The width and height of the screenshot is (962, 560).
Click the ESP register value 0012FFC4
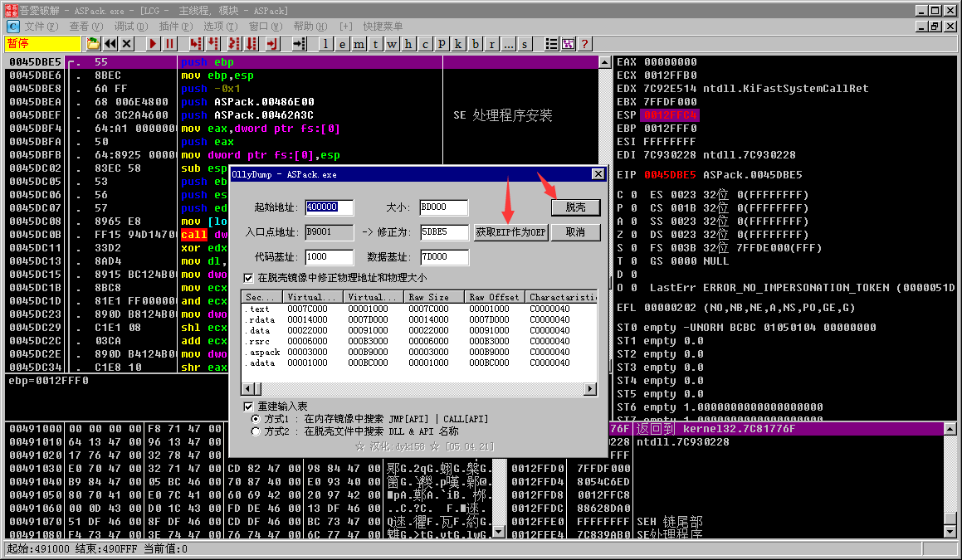click(x=670, y=115)
